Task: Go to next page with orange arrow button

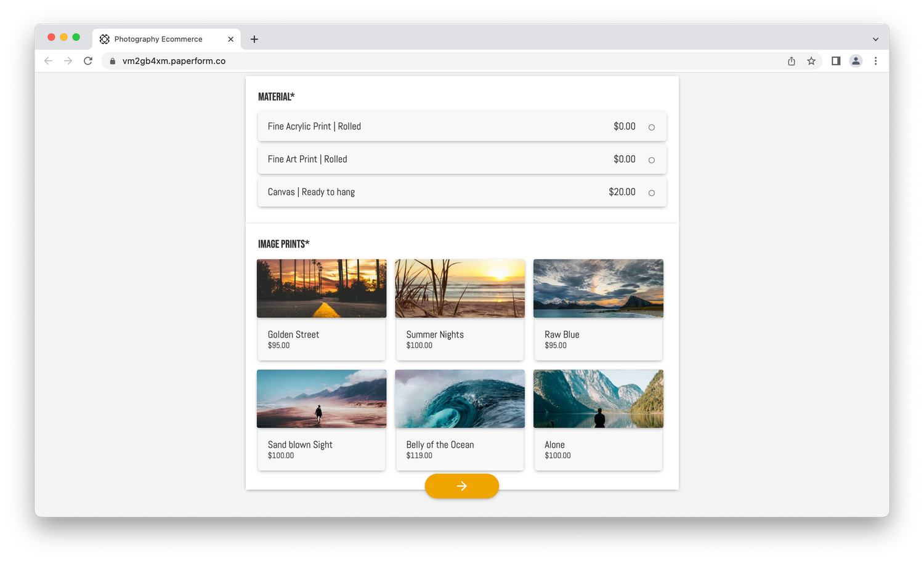Action: click(x=461, y=486)
